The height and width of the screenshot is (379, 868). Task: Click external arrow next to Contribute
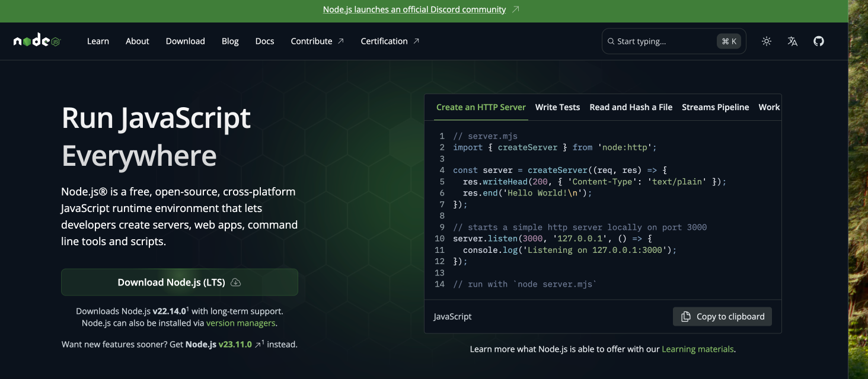(341, 41)
